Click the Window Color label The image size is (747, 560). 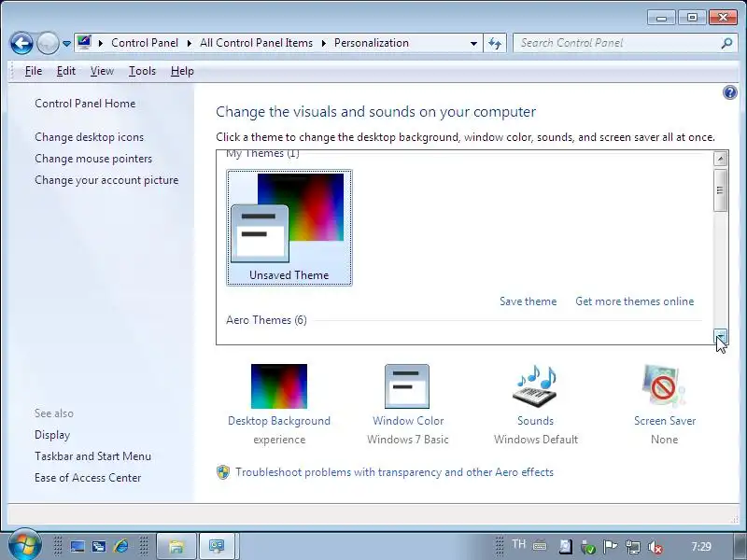pos(408,421)
